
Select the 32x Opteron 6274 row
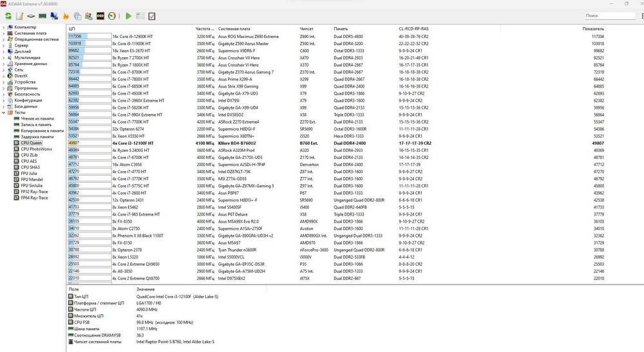point(336,129)
